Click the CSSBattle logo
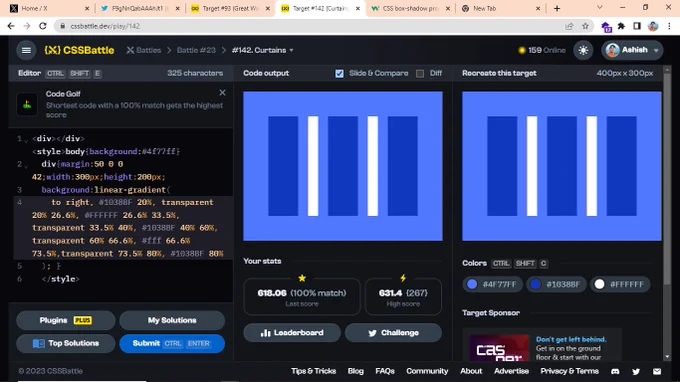Screen dimensions: 680x382 [79, 50]
